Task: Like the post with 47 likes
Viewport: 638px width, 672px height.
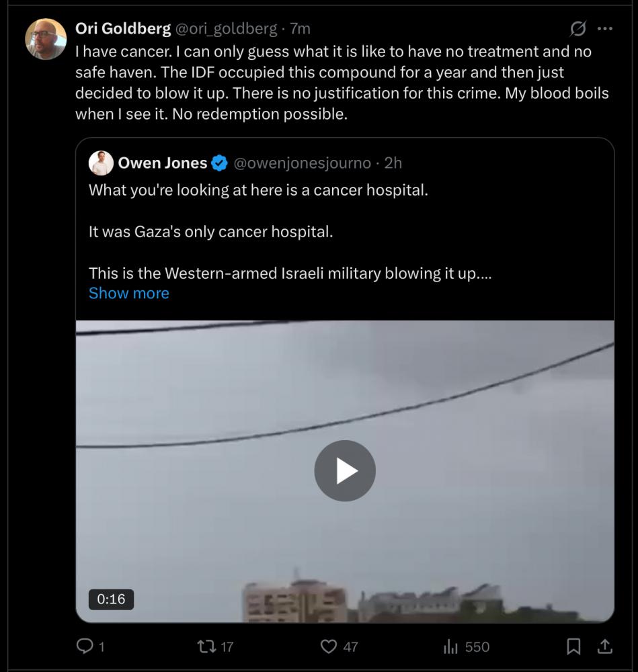Action: (x=329, y=646)
